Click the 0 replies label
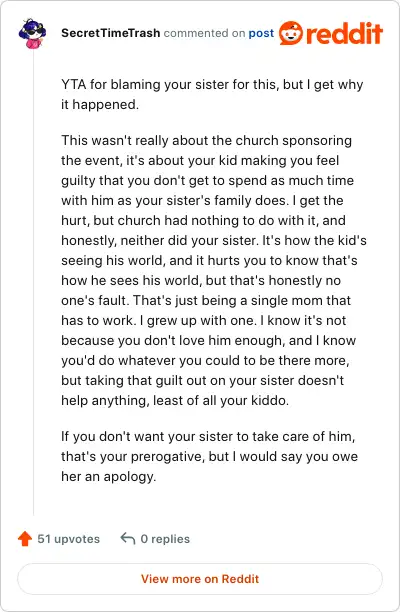The width and height of the screenshot is (400, 612). tap(165, 539)
